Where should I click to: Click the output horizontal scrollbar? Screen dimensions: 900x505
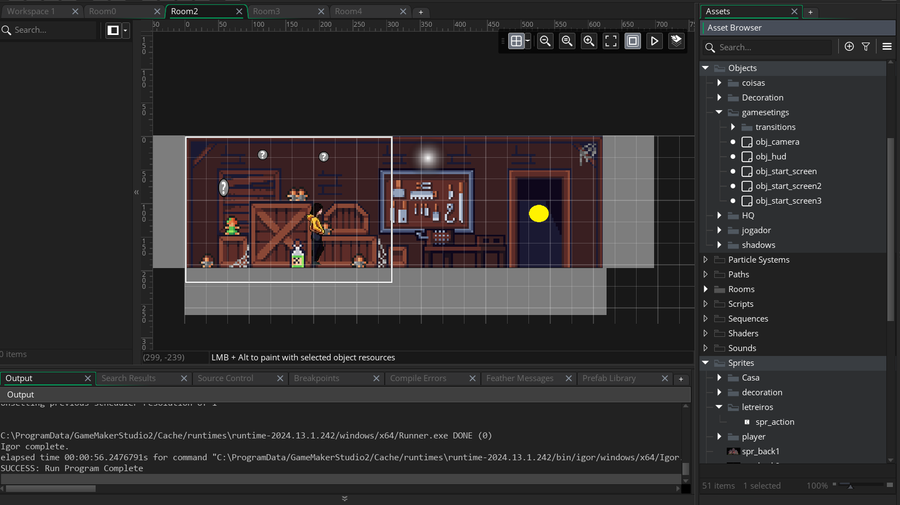(x=51, y=488)
